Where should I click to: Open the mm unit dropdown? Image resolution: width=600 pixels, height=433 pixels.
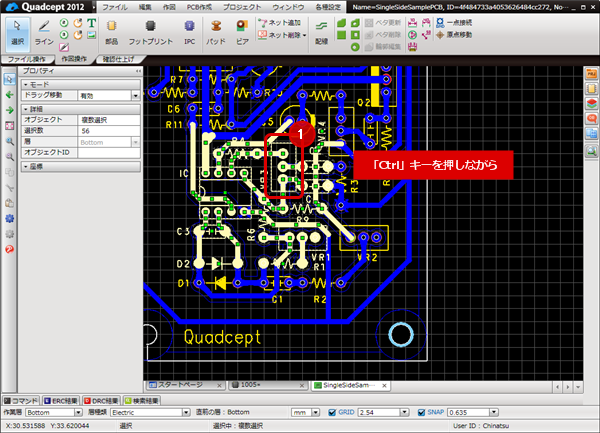pyautogui.click(x=316, y=412)
